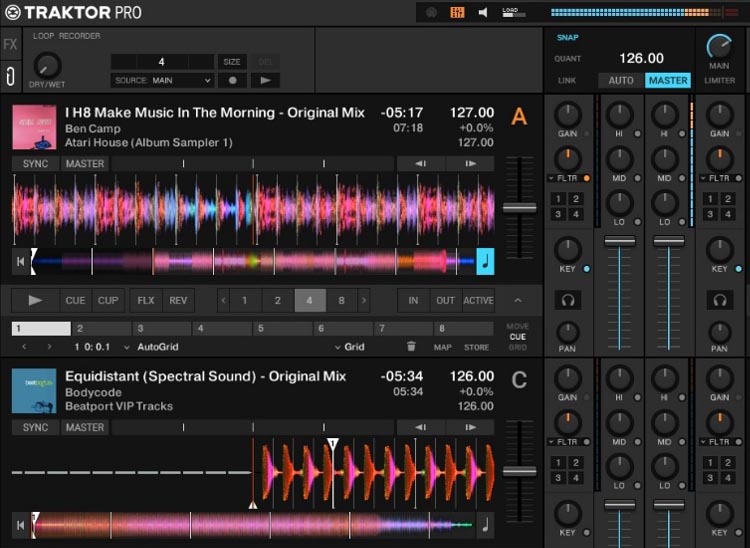
Task: Enable SYNC on Deck C
Action: pos(35,427)
